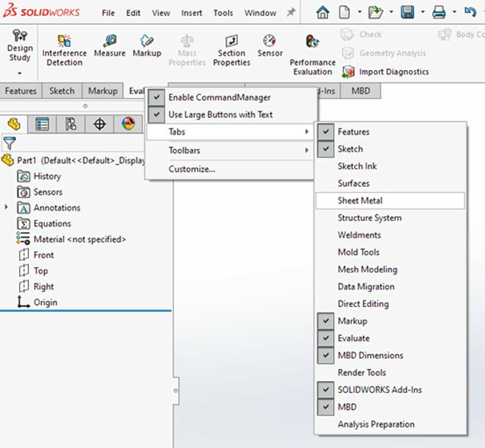
Task: Switch to the Sketch tab
Action: pos(62,91)
